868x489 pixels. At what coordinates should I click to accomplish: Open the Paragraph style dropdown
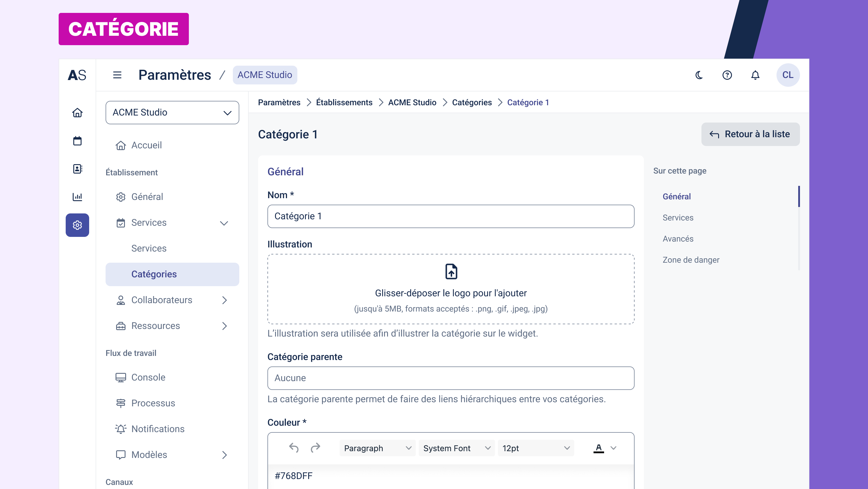[377, 448]
